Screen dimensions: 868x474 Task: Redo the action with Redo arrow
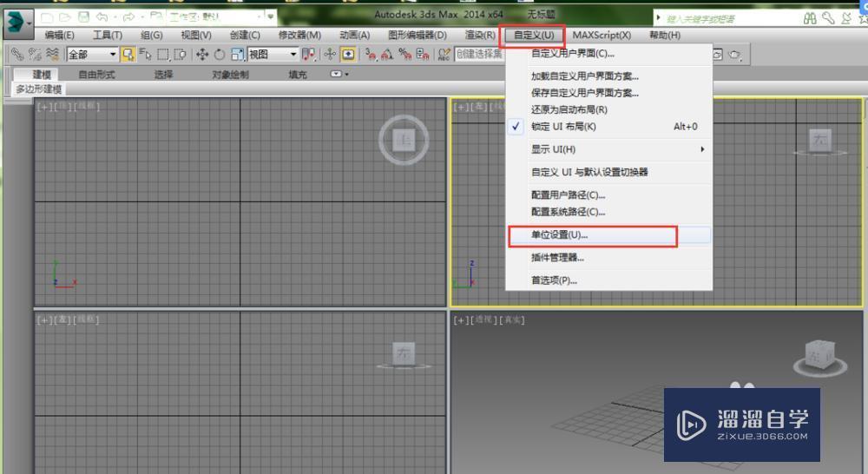pos(129,17)
